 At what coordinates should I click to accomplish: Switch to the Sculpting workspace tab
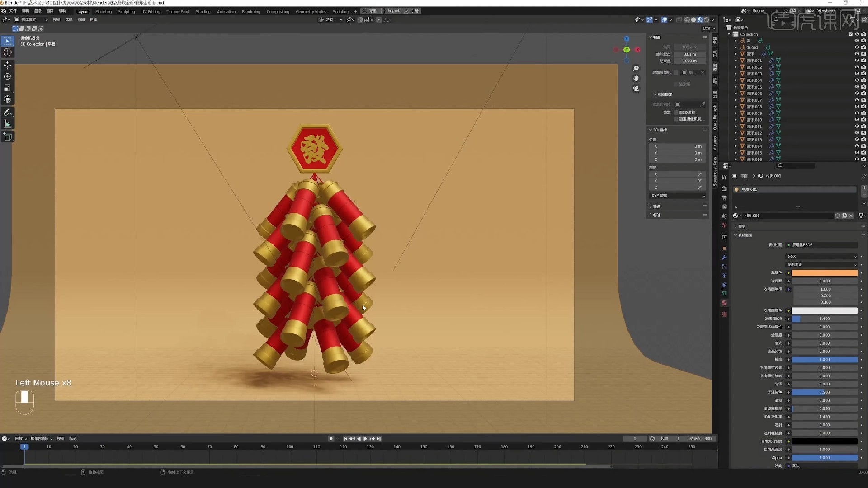(x=127, y=11)
